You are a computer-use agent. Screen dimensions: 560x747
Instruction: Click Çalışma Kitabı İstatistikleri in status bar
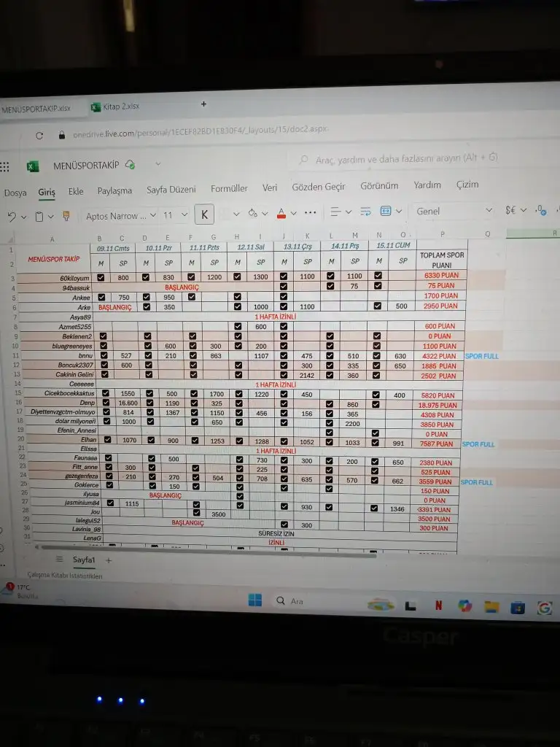coord(65,576)
